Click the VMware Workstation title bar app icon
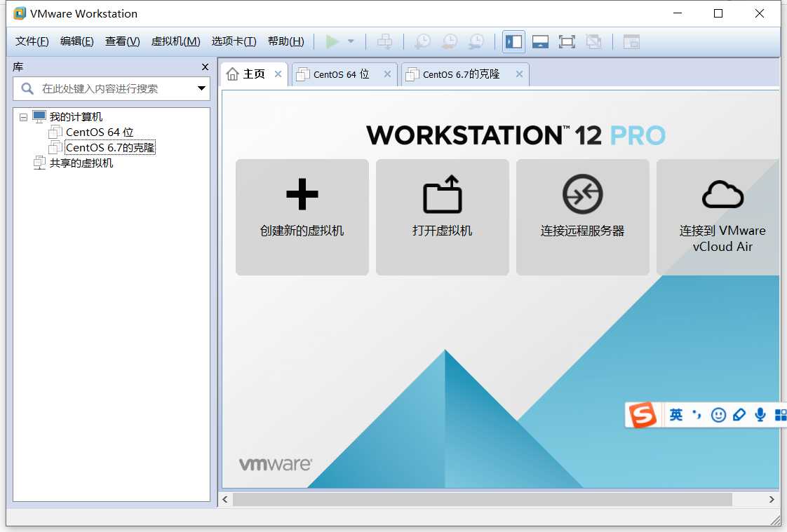 [x=20, y=13]
